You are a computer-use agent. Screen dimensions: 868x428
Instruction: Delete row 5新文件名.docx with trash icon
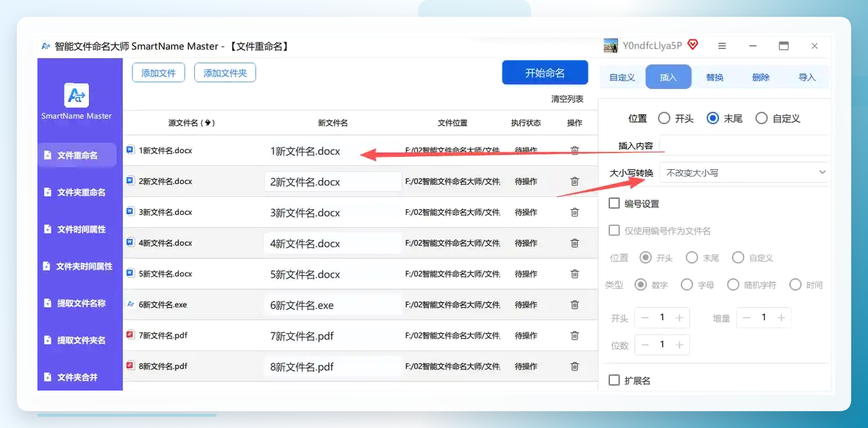[574, 274]
